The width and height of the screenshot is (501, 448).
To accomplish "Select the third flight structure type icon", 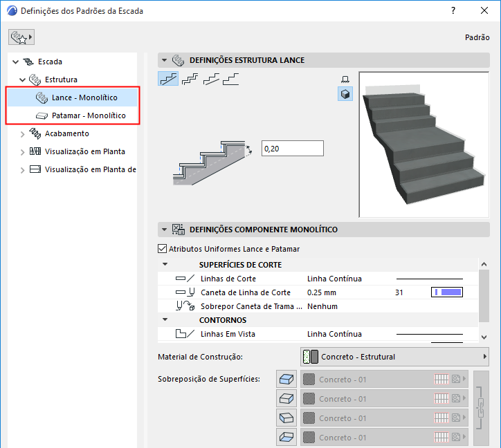I will click(211, 79).
